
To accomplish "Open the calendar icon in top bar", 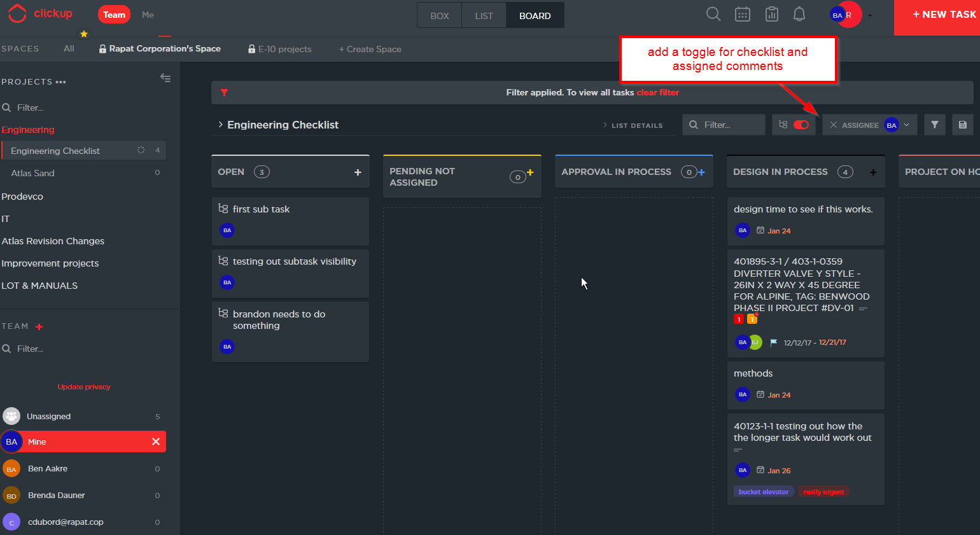I will coord(743,14).
